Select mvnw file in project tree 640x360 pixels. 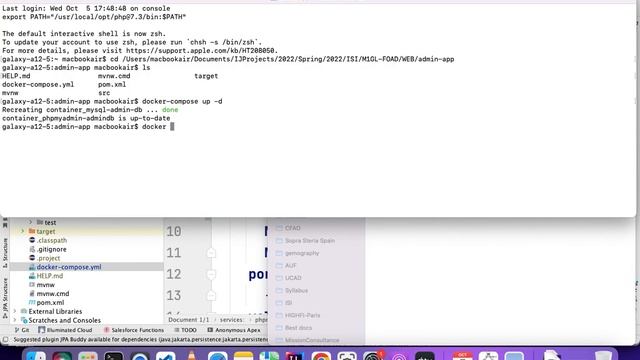coord(46,285)
